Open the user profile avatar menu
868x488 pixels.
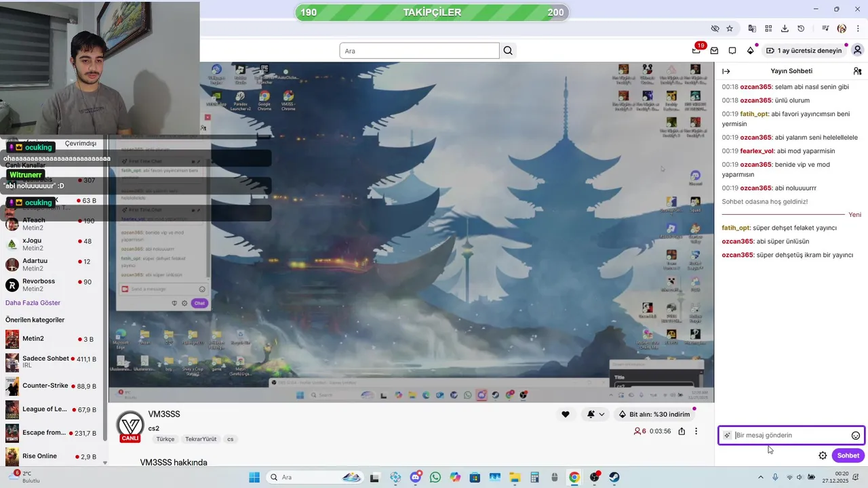pyautogui.click(x=858, y=51)
